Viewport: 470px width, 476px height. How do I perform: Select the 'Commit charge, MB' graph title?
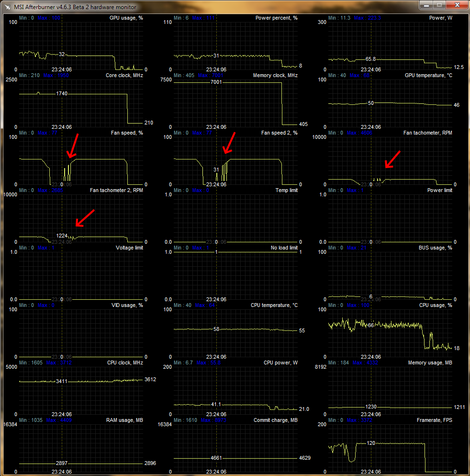276,420
